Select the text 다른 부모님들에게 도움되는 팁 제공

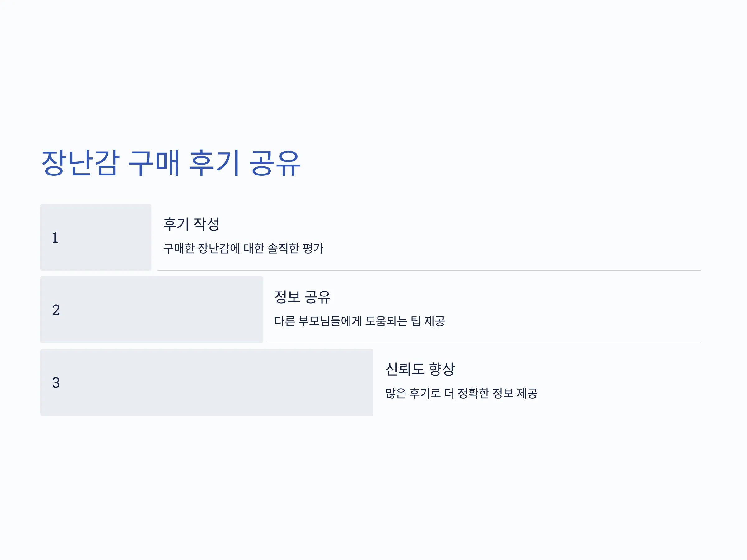point(360,321)
